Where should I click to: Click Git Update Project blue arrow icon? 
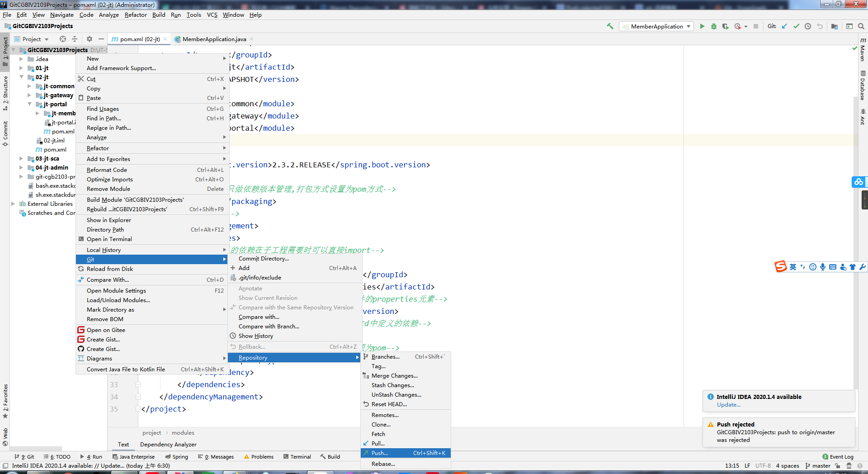pyautogui.click(x=784, y=26)
